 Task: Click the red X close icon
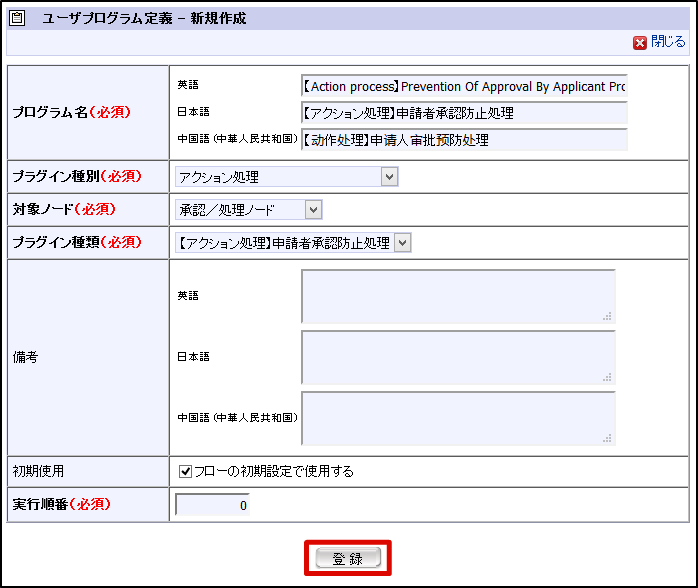(x=639, y=43)
